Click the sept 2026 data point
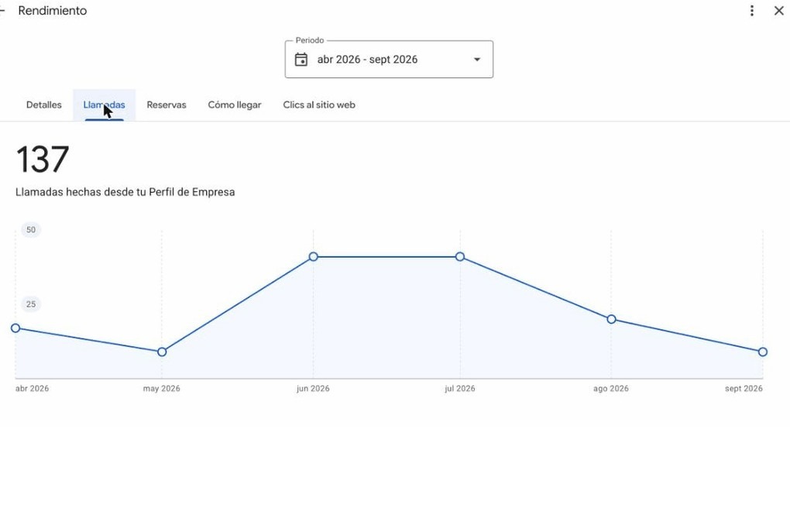Image resolution: width=790 pixels, height=532 pixels. [x=763, y=352]
